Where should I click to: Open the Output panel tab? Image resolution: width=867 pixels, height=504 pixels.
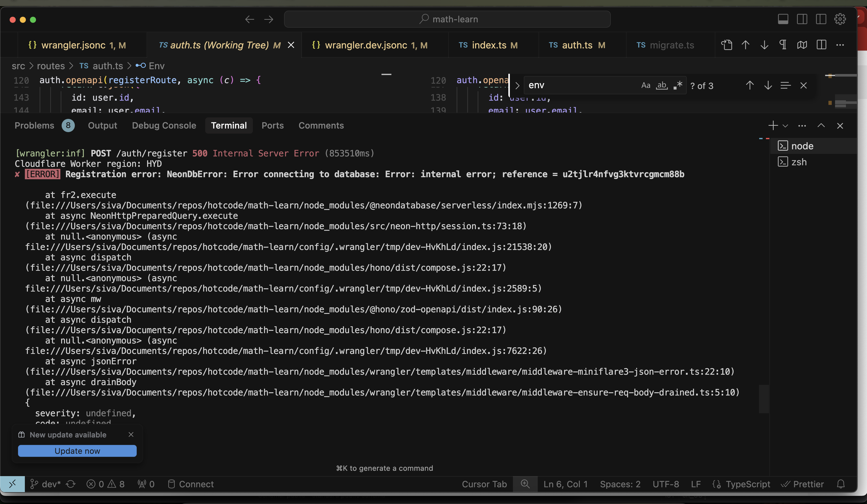[102, 125]
